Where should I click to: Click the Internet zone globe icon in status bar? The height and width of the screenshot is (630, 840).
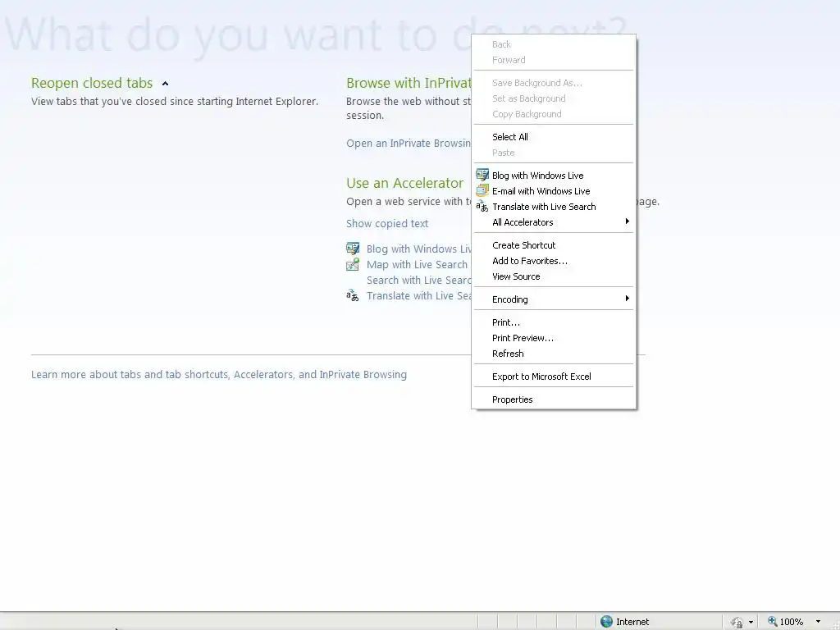pos(606,622)
